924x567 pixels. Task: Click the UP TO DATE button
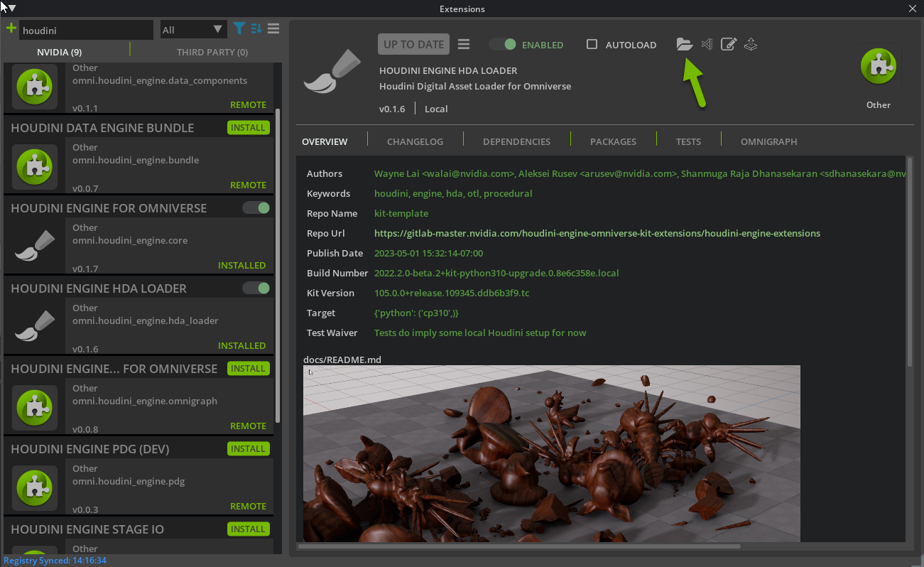point(413,44)
